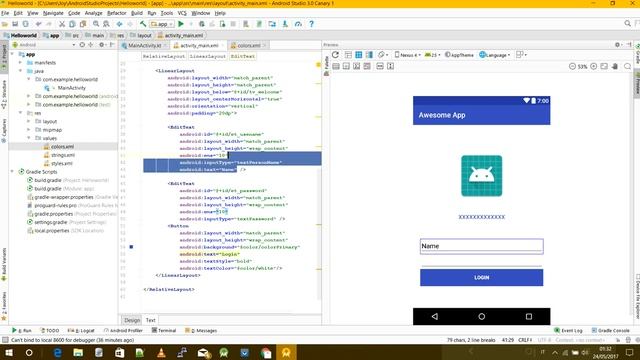Open the Nexus 4 device dropdown
The image size is (640, 360).
pos(407,55)
